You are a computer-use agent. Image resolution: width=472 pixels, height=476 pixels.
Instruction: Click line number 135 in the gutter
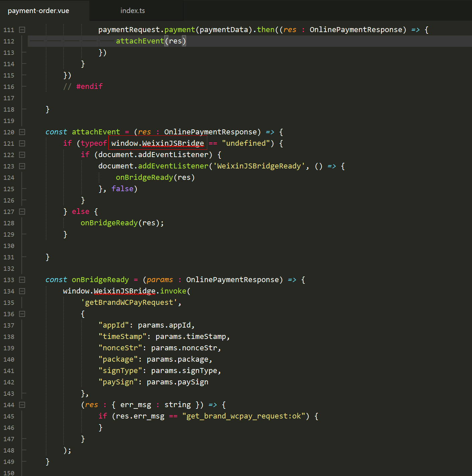click(9, 303)
